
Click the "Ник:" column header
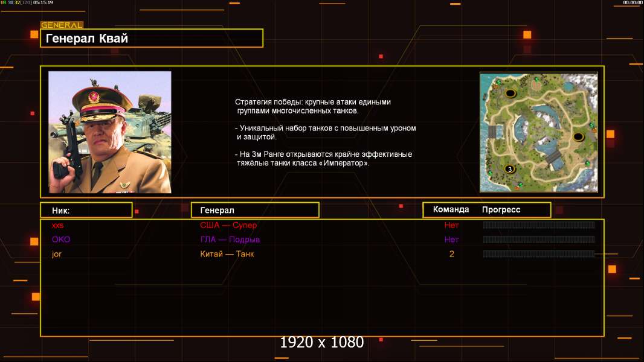point(86,210)
